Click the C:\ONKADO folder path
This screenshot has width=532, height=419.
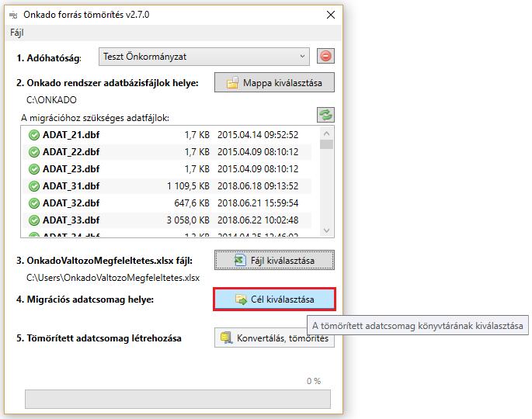51,100
